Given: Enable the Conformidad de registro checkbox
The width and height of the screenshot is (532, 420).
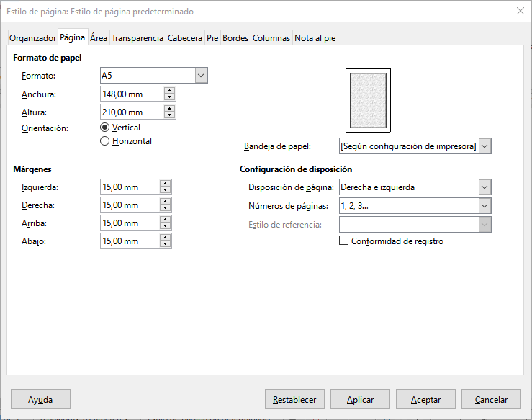Looking at the screenshot, I should [343, 241].
